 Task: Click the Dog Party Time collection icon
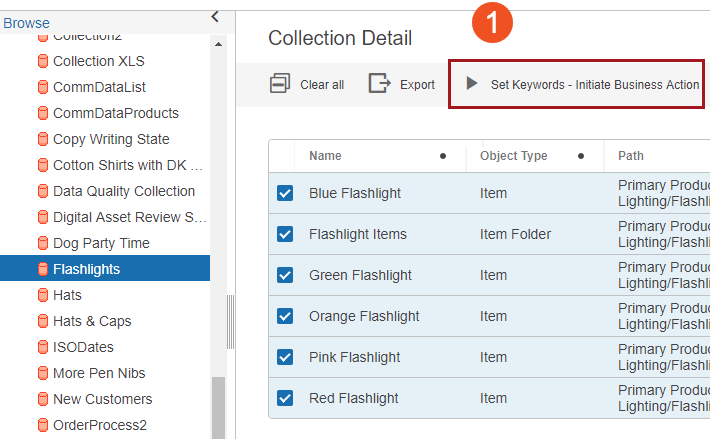coord(43,243)
